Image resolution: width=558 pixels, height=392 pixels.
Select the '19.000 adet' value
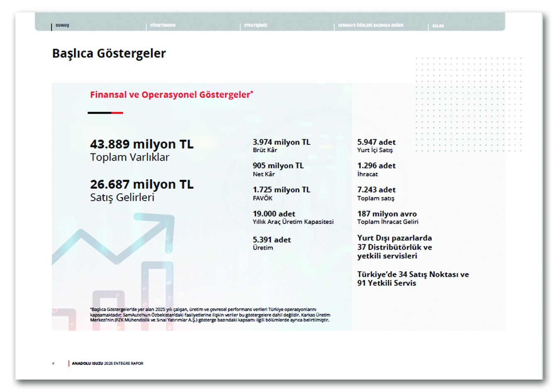[274, 214]
